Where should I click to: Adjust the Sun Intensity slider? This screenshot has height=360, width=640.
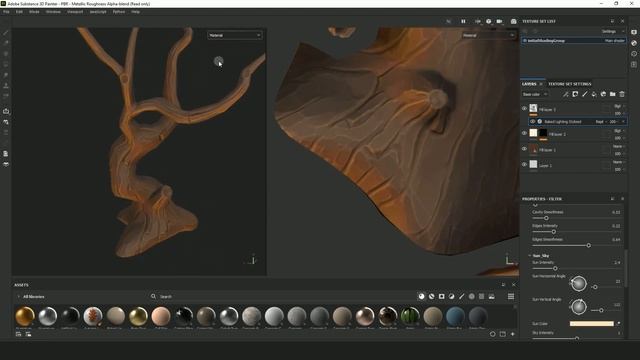(555, 268)
